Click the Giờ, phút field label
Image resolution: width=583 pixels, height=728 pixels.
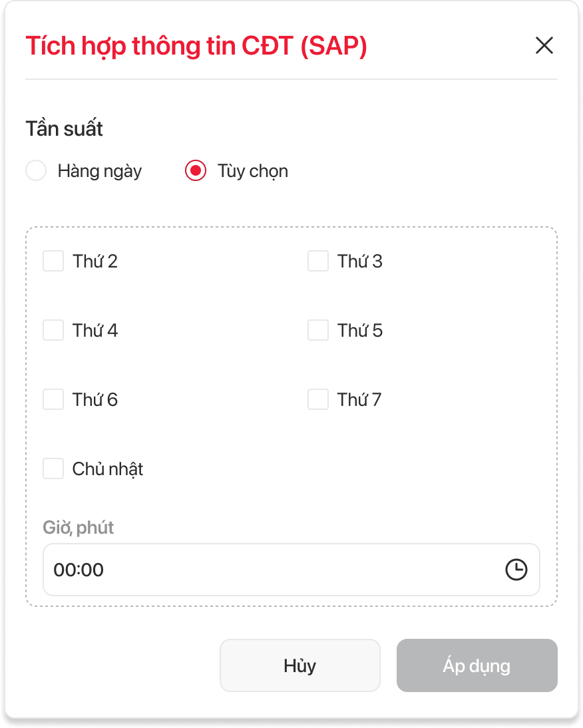pyautogui.click(x=79, y=528)
